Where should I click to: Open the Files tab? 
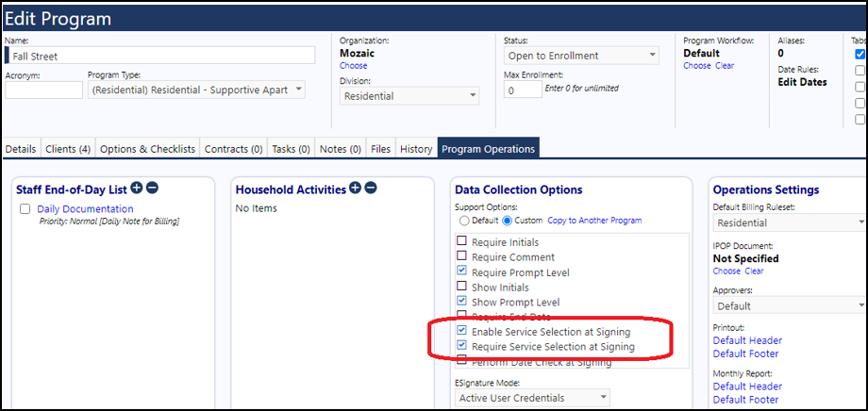pos(381,149)
